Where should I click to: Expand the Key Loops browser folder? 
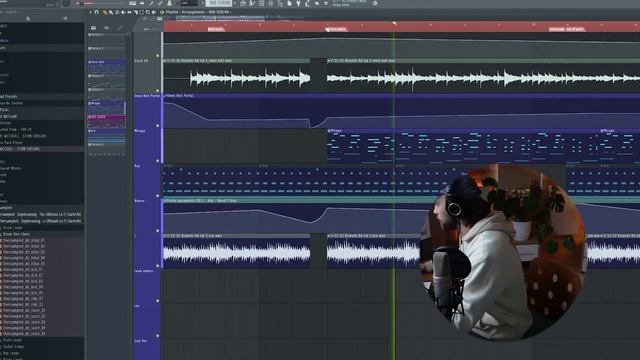(12, 353)
